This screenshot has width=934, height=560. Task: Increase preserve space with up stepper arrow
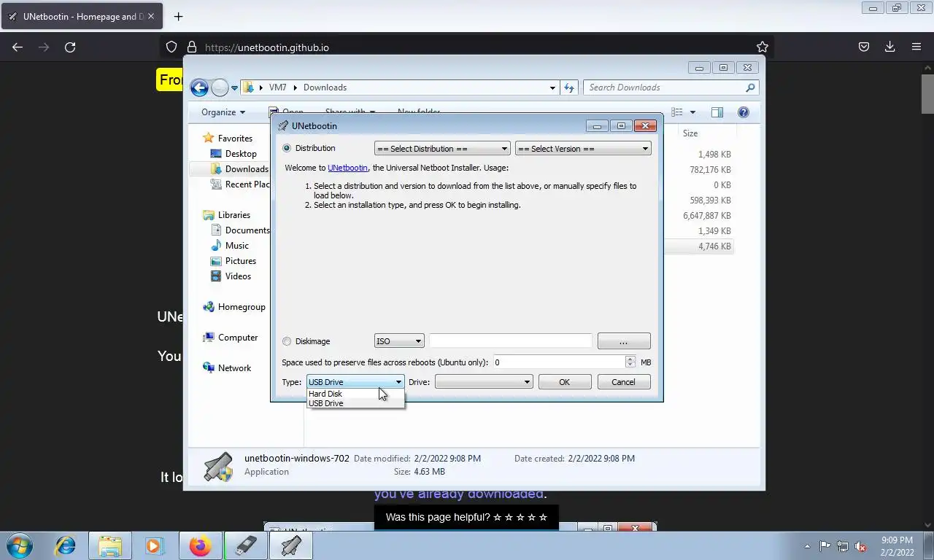630,359
